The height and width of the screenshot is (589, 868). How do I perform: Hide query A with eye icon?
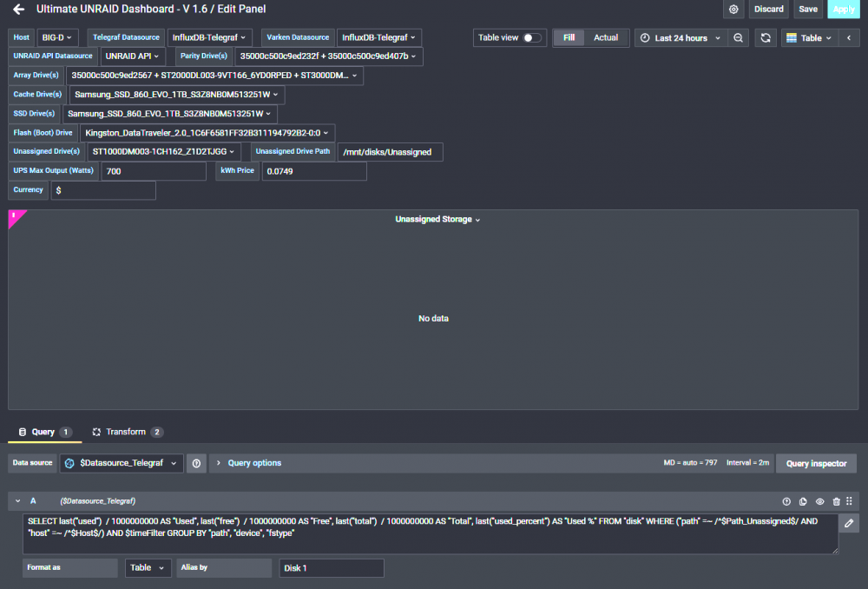point(820,501)
